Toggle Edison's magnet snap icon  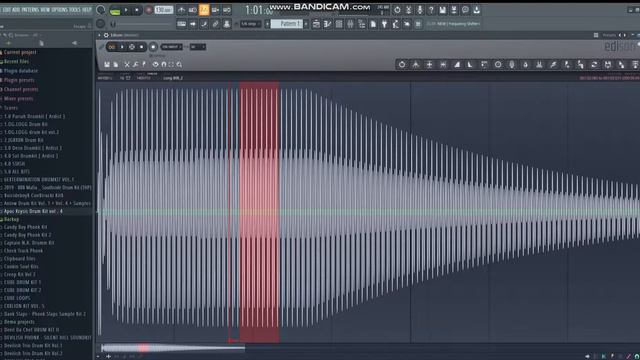(x=164, y=64)
